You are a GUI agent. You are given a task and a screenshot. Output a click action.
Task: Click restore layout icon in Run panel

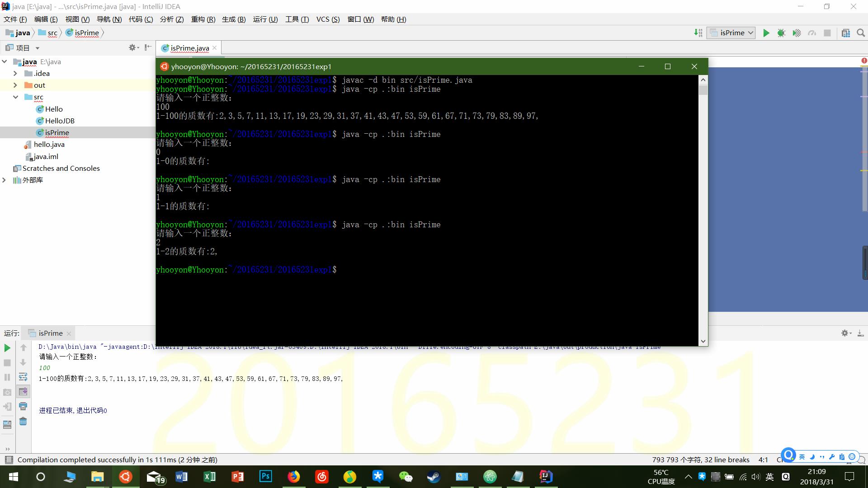7,425
